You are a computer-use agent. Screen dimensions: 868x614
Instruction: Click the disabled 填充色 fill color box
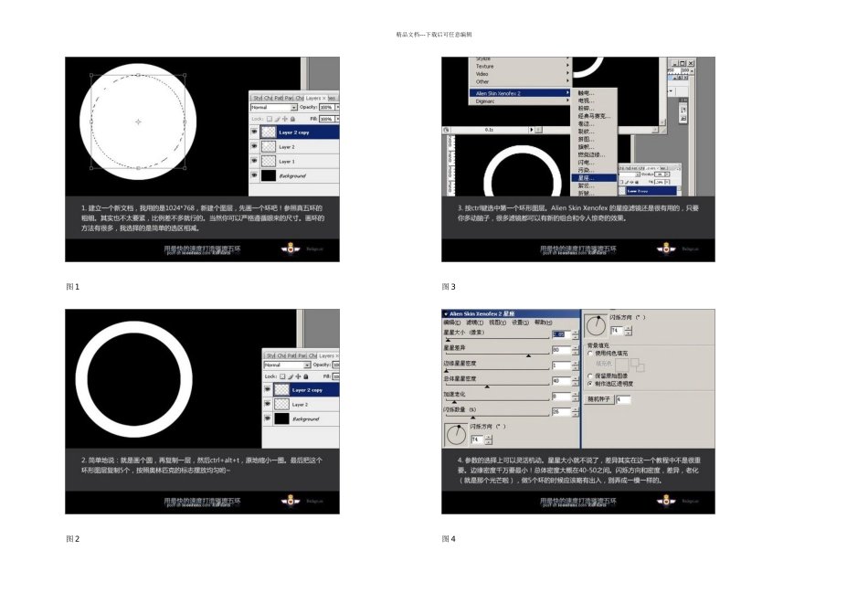pyautogui.click(x=622, y=365)
